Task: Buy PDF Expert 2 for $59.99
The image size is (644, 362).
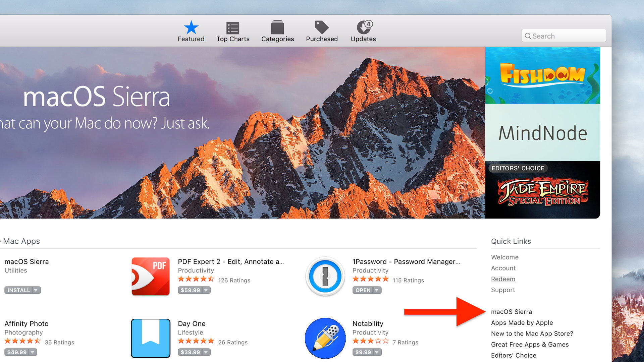Action: 190,290
